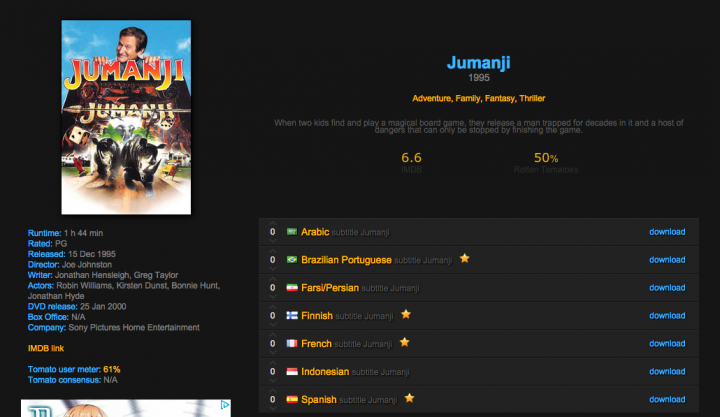
Task: Click the Brazilian Portuguese flag icon
Action: pyautogui.click(x=292, y=260)
